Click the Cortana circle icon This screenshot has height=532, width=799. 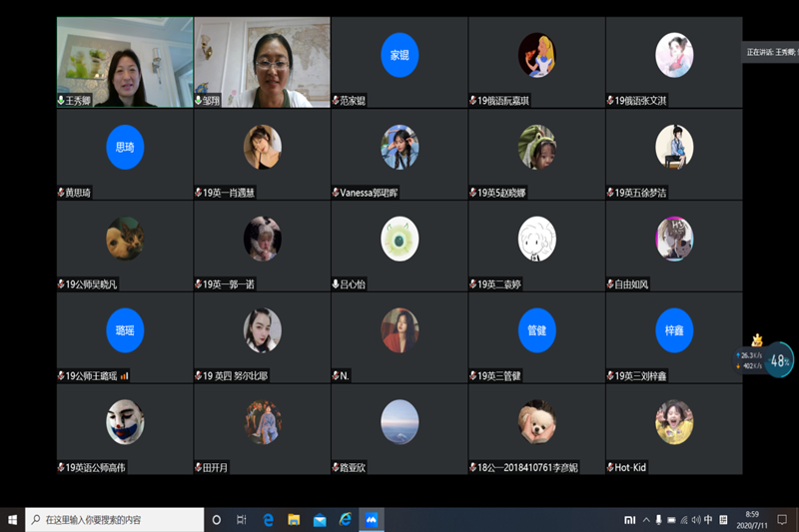click(217, 520)
